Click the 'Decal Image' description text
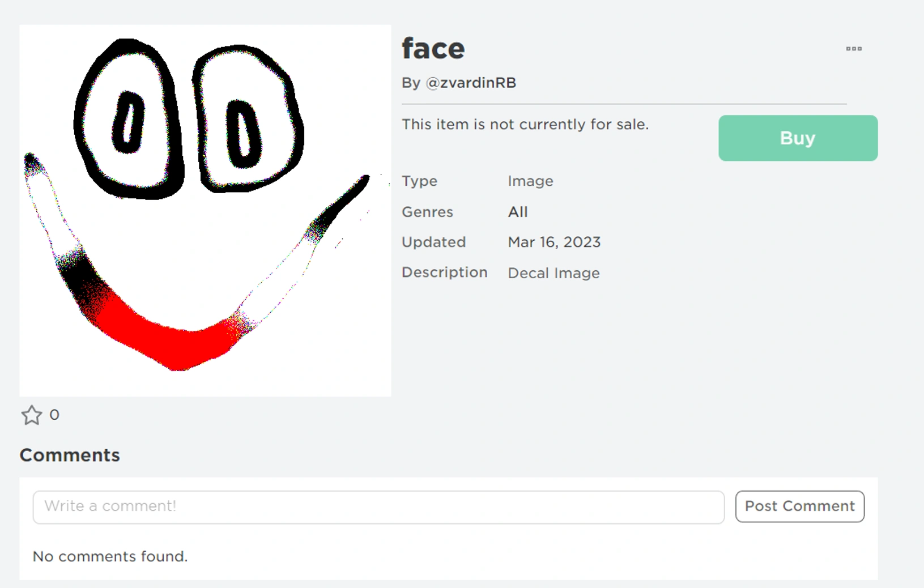Viewport: 924px width, 588px height. click(553, 273)
